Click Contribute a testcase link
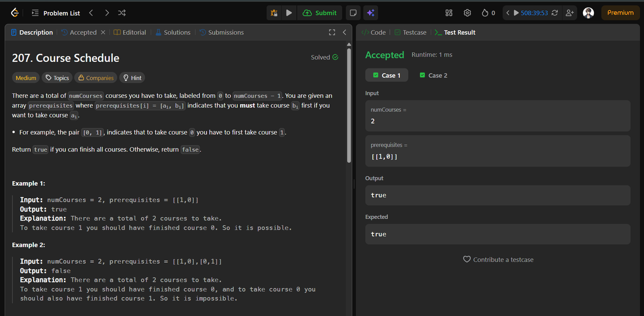The image size is (644, 316). point(498,260)
